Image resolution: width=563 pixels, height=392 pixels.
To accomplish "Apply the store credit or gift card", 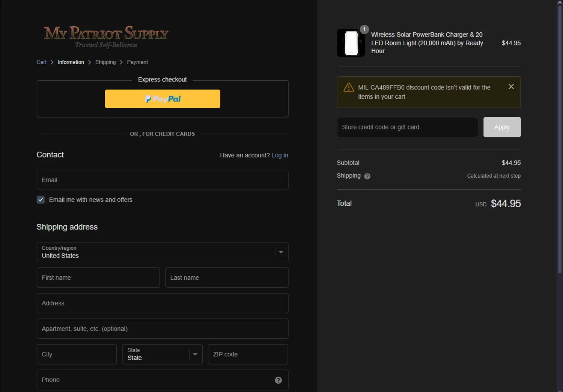I will click(x=502, y=127).
